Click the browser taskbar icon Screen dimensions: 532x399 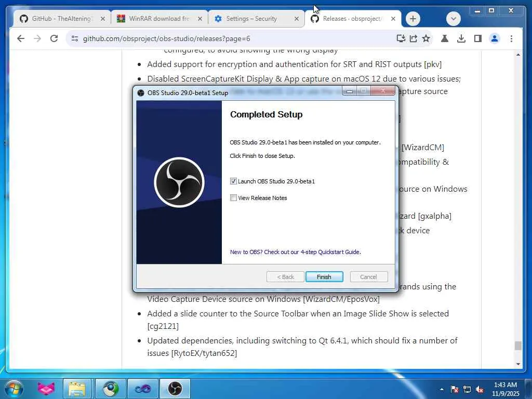click(x=111, y=389)
